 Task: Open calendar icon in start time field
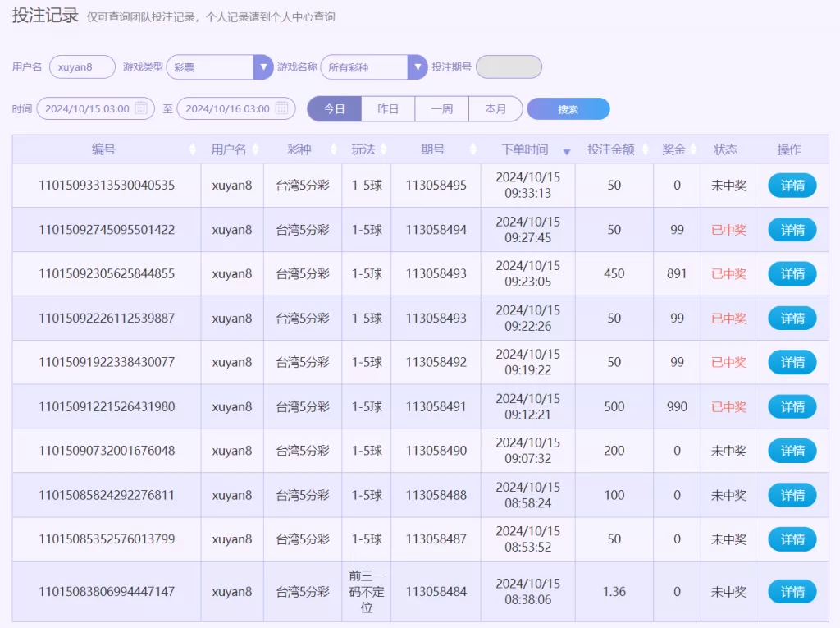tap(141, 108)
